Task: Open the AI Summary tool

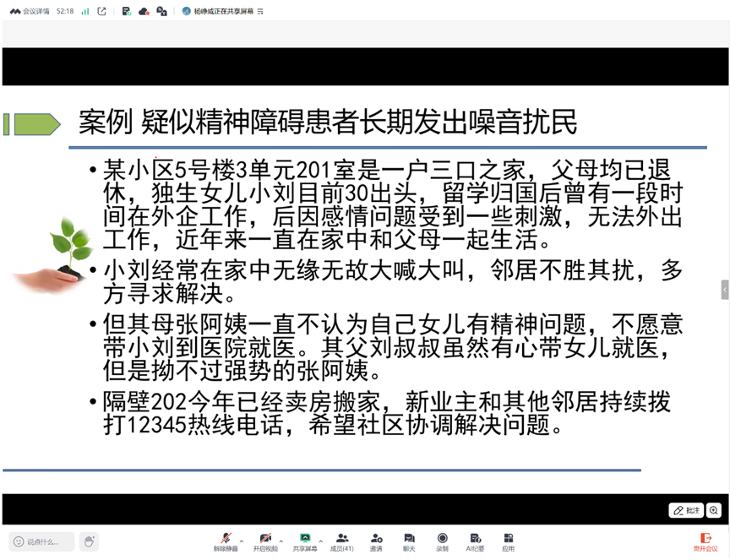Action: [x=475, y=541]
